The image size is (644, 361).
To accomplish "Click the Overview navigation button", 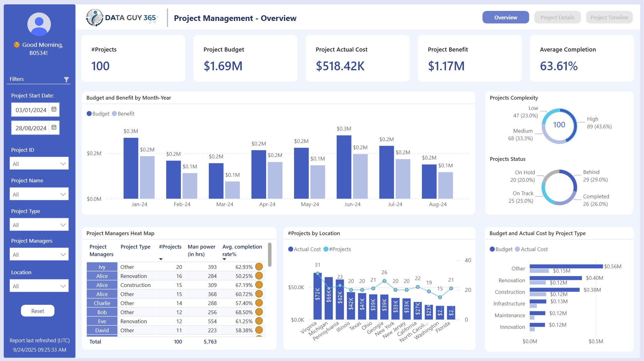I will pyautogui.click(x=505, y=17).
